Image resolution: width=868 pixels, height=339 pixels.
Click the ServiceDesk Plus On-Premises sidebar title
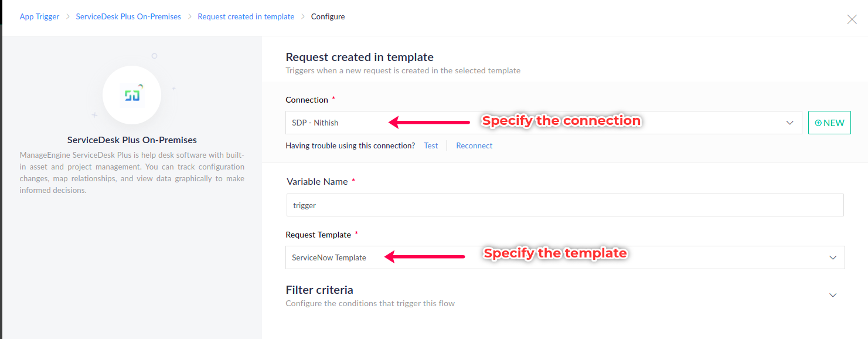pyautogui.click(x=132, y=140)
